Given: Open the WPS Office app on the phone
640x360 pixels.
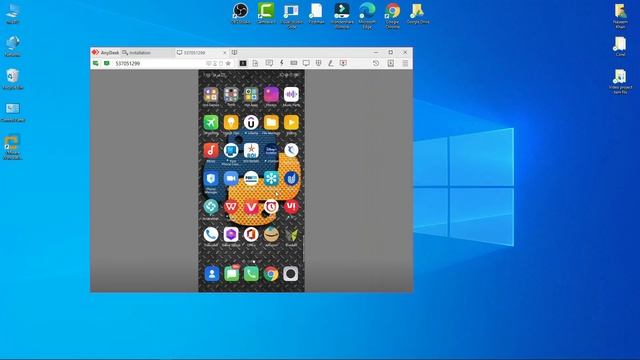Looking at the screenshot, I should [x=231, y=207].
